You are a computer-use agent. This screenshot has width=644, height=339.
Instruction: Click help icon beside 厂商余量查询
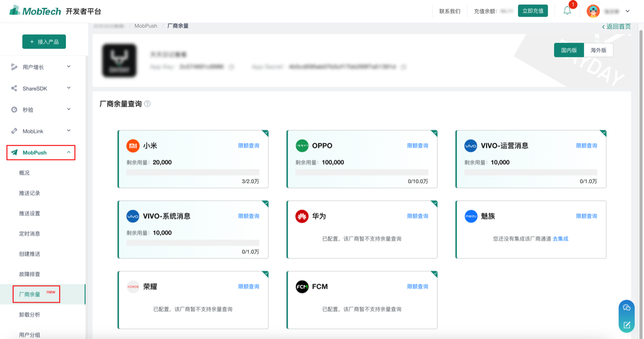(x=147, y=104)
